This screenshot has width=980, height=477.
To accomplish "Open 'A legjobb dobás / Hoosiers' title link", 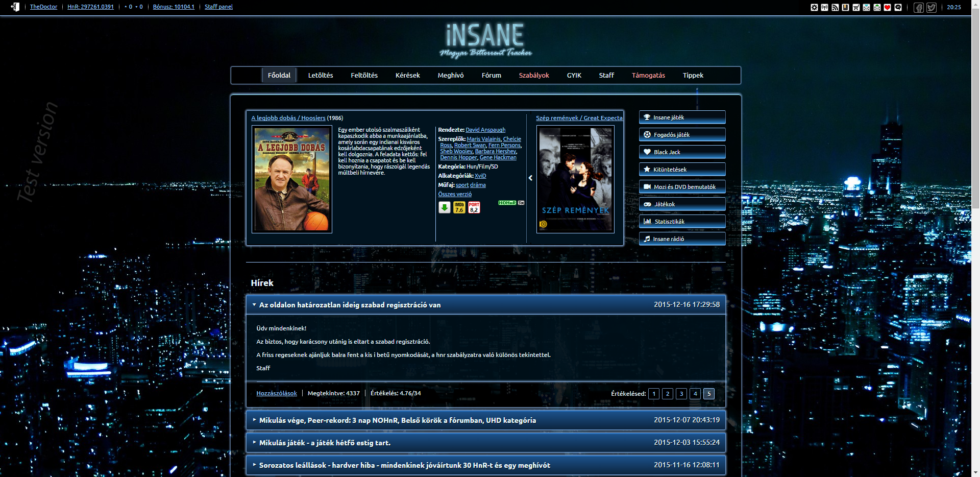I will pos(288,118).
